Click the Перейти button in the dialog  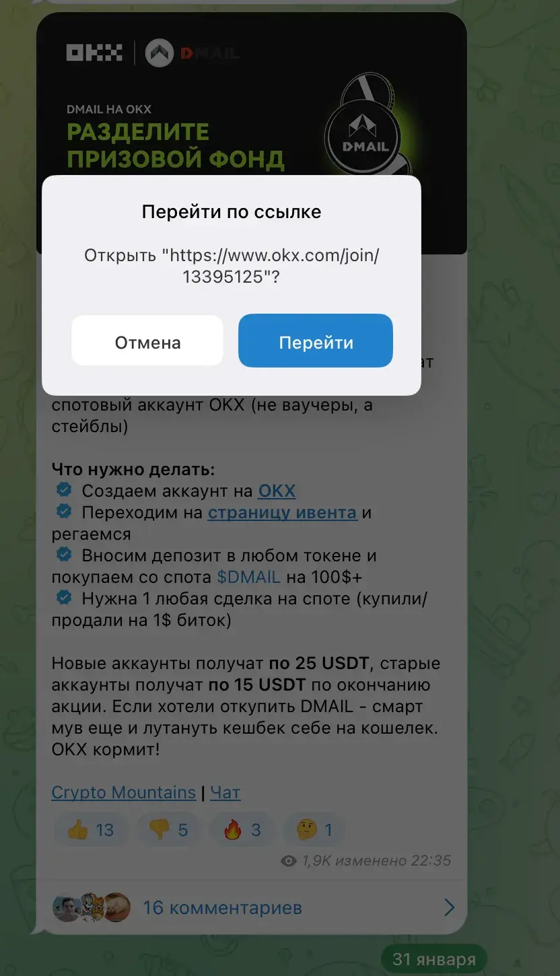coord(316,341)
